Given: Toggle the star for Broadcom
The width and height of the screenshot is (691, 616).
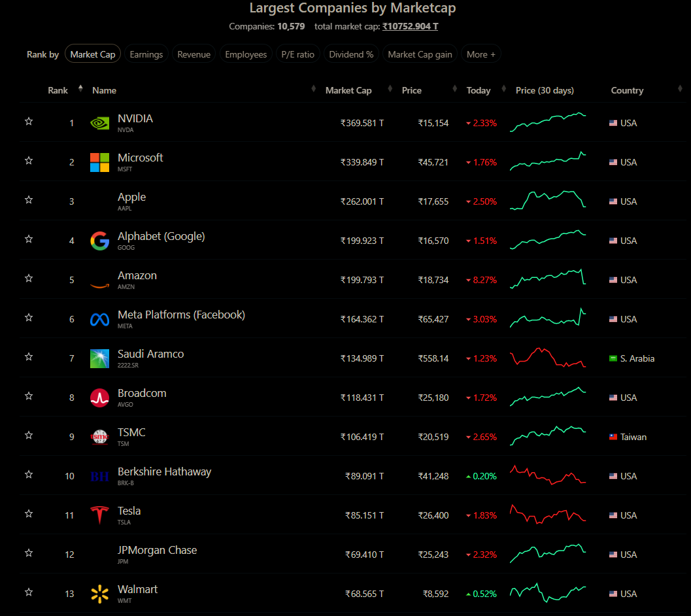Looking at the screenshot, I should [29, 396].
